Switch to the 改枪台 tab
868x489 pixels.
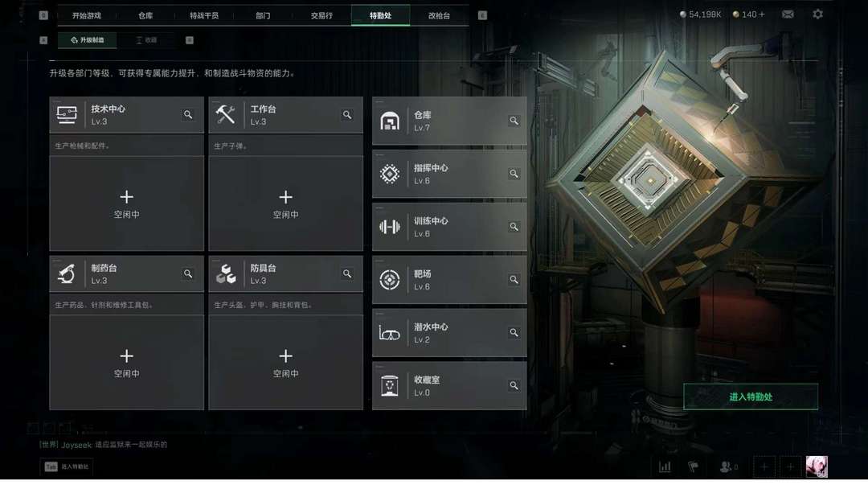(x=439, y=15)
